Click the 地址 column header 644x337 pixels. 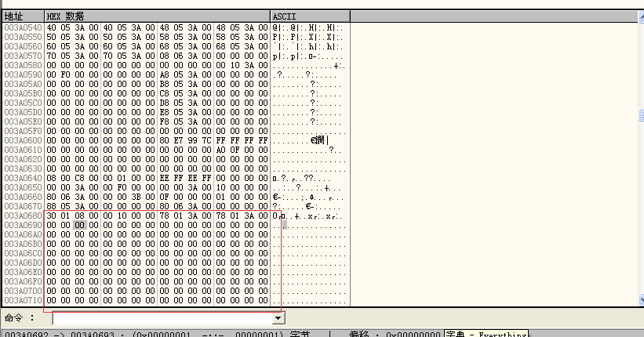pos(14,16)
